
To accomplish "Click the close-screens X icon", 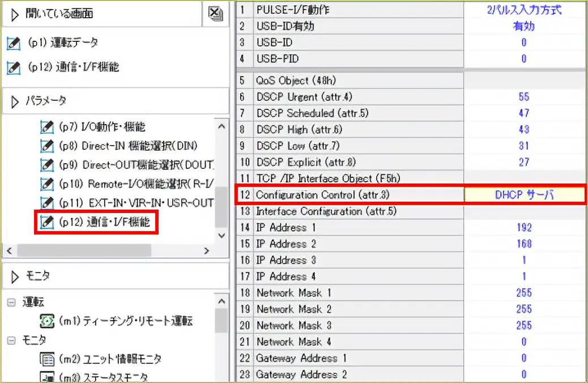I will 215,14.
